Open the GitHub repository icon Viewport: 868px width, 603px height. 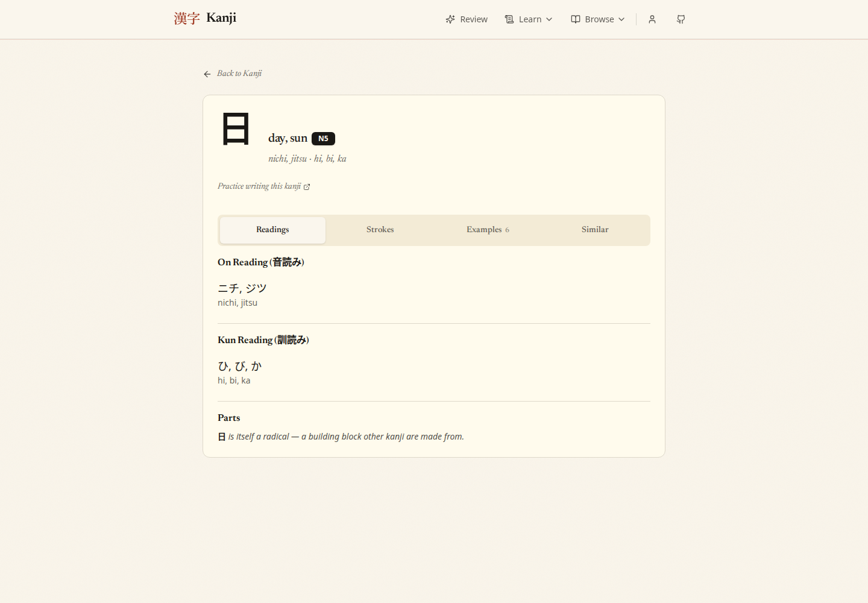681,19
